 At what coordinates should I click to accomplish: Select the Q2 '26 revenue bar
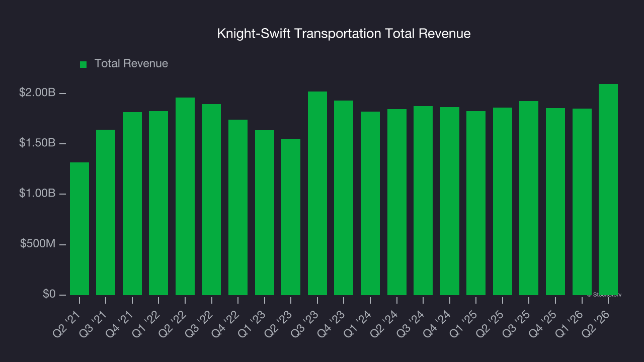point(608,190)
